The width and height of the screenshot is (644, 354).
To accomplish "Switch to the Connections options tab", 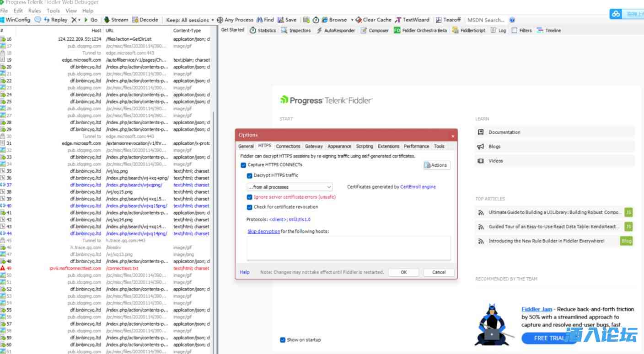I will click(x=288, y=146).
